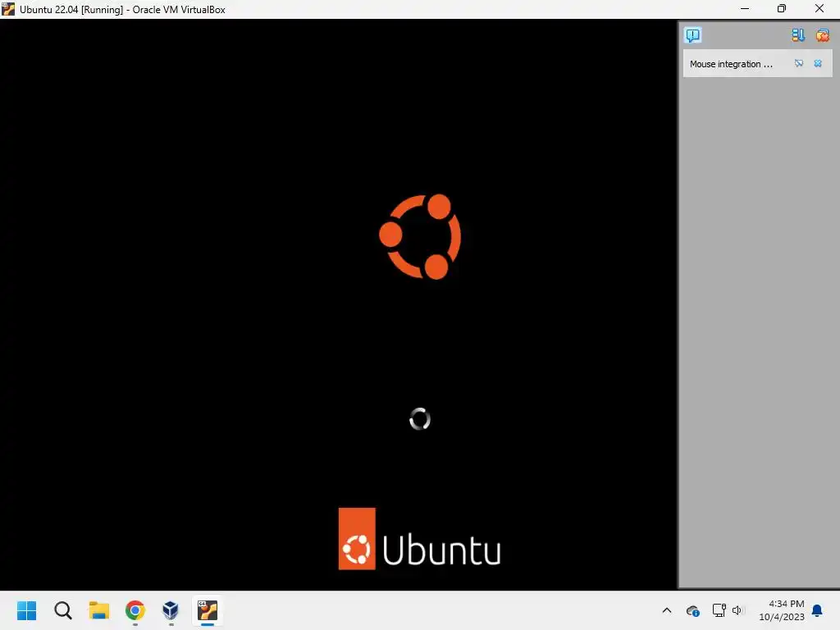Minimize the Ubuntu 22.04 VirtualBox window
Screen dimensions: 840x630
[x=745, y=9]
